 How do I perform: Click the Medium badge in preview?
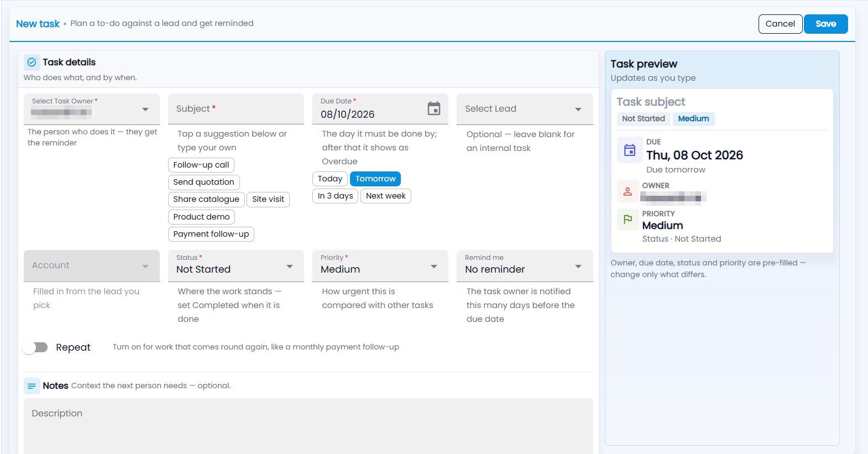(x=693, y=119)
